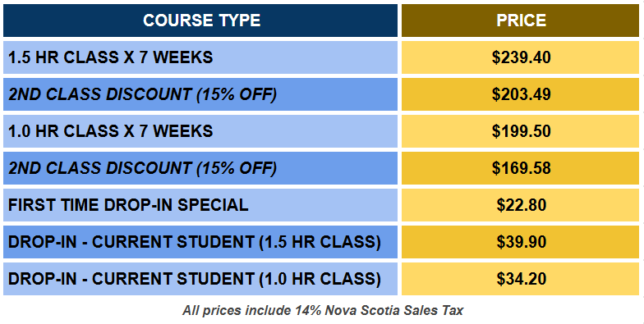Image resolution: width=644 pixels, height=324 pixels.
Task: Click the $169.58 discounted price cell
Action: (x=521, y=168)
